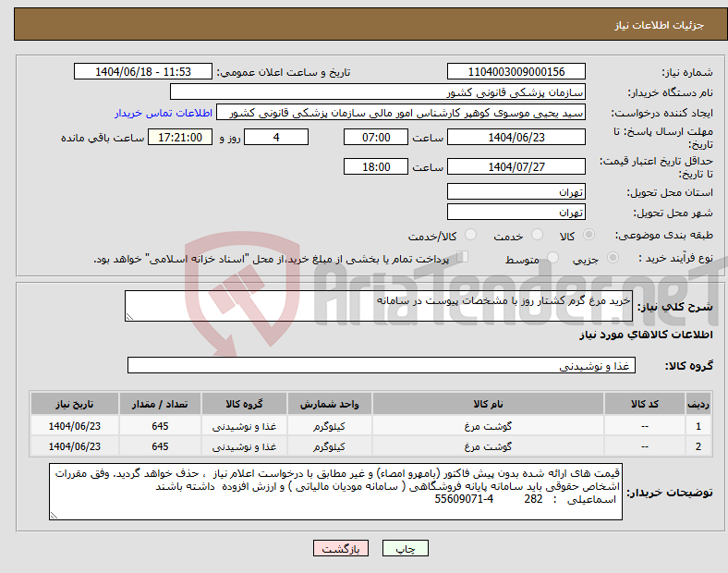Select the کالا/خدمت radio button

pyautogui.click(x=471, y=235)
